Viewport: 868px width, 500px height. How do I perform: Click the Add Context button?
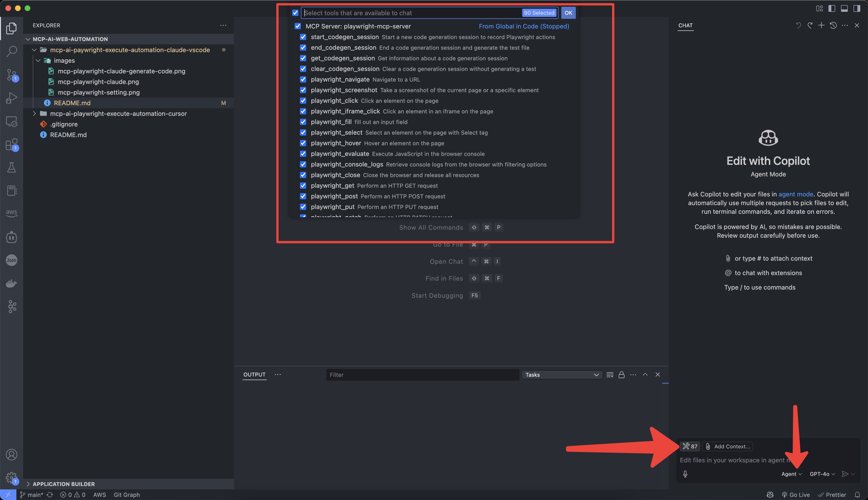(x=728, y=446)
